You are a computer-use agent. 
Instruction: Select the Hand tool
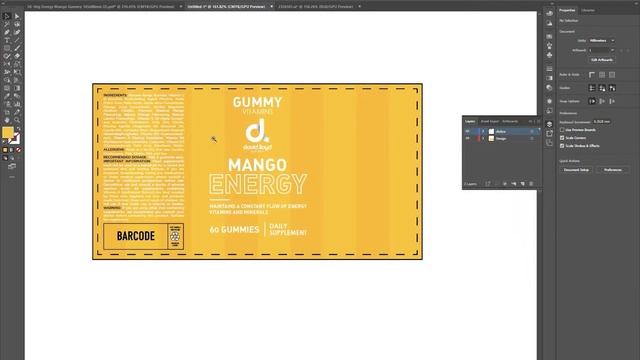pos(7,120)
